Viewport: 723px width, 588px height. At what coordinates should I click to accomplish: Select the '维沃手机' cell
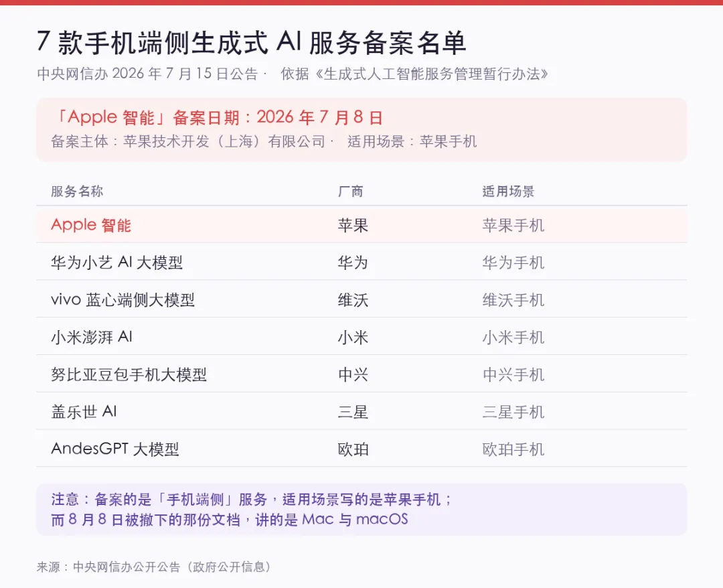click(x=513, y=300)
